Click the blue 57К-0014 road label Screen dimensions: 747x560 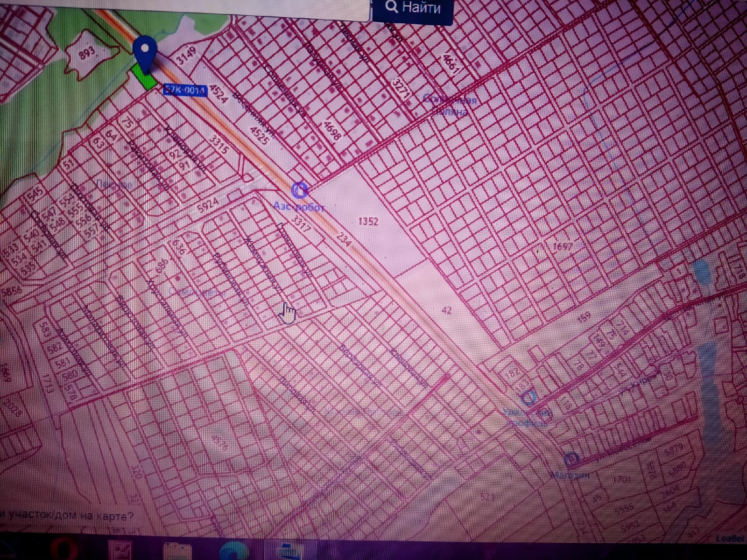pos(185,90)
